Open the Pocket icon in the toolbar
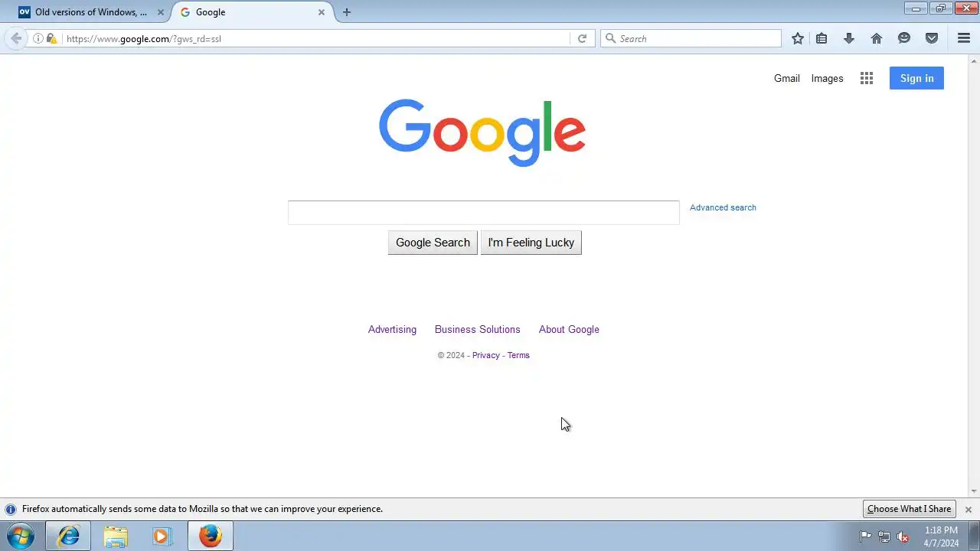The height and width of the screenshot is (551, 980). pyautogui.click(x=932, y=38)
